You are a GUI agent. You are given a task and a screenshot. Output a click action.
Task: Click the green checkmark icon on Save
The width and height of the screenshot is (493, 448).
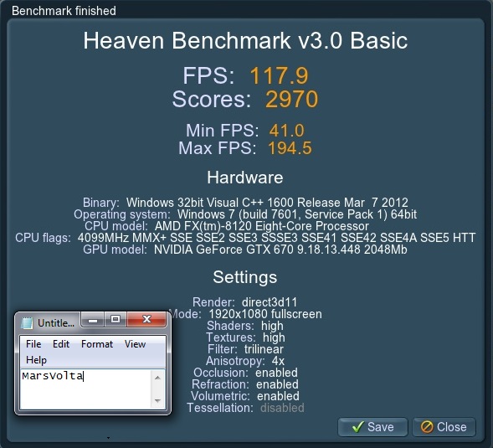[357, 427]
